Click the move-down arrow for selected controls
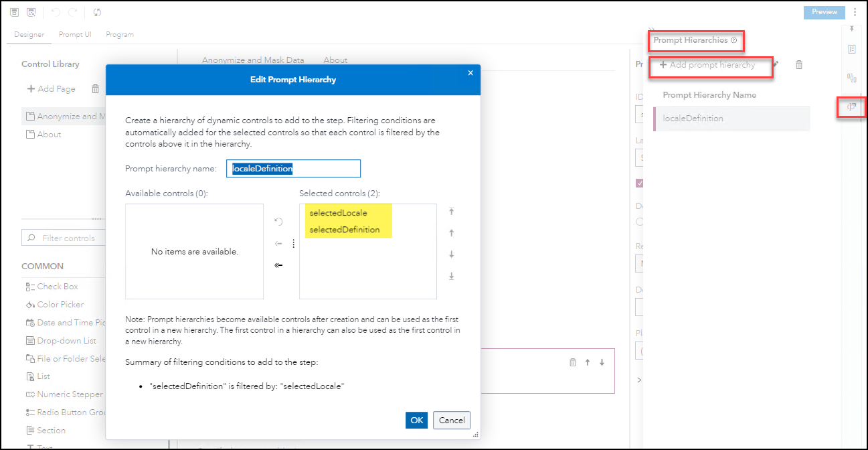The height and width of the screenshot is (450, 868). tap(452, 254)
